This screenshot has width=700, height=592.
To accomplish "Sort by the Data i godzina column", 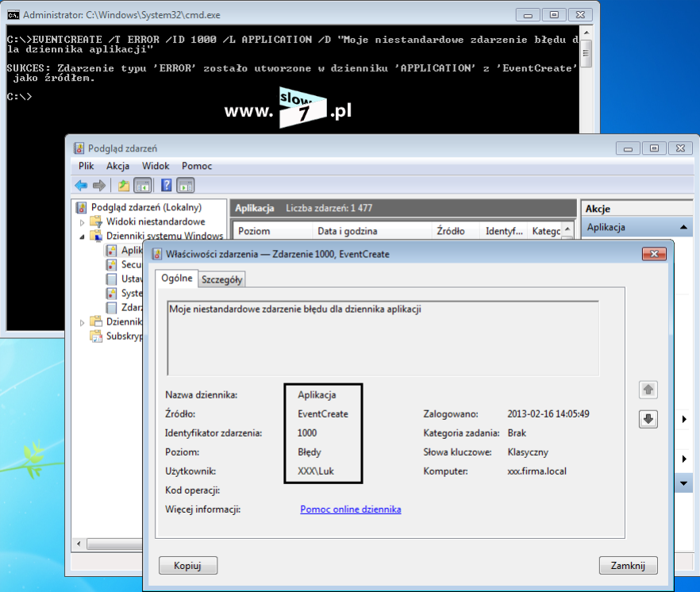I will (372, 231).
